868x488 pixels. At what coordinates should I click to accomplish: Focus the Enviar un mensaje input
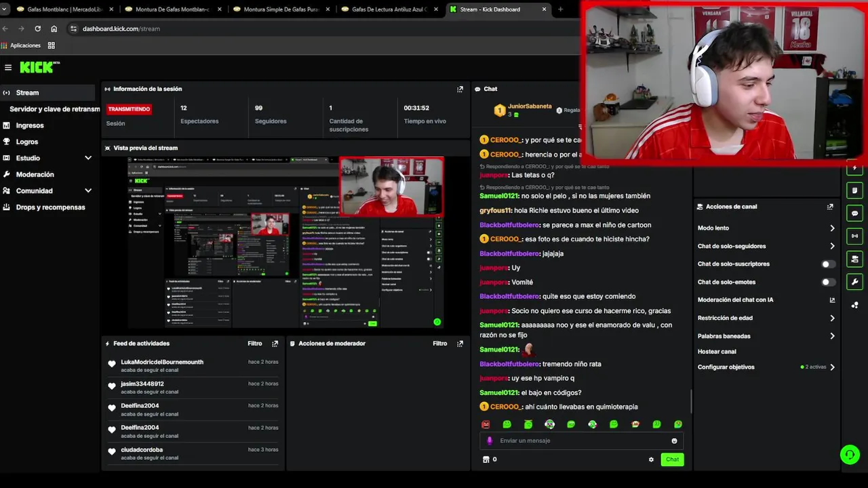[x=582, y=441]
